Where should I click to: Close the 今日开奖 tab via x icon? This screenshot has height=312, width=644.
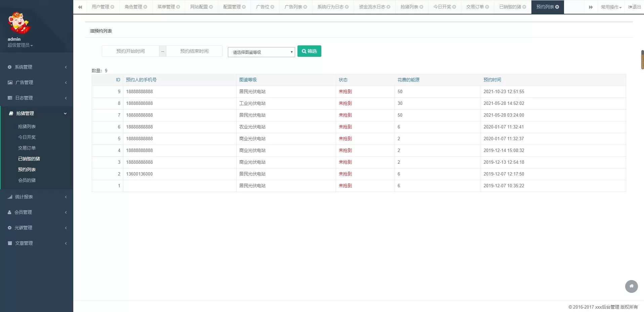454,7
